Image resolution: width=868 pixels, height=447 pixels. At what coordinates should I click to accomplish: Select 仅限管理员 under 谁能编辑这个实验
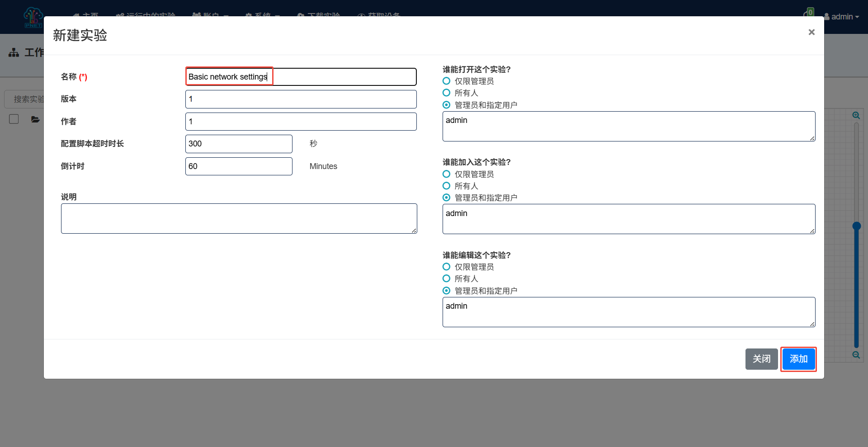click(x=446, y=267)
